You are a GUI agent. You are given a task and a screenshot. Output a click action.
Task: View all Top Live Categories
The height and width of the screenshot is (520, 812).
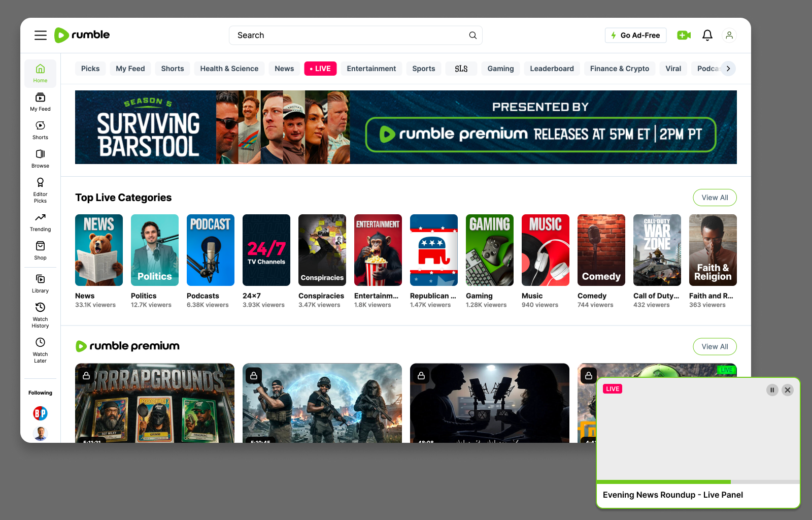[x=715, y=198]
